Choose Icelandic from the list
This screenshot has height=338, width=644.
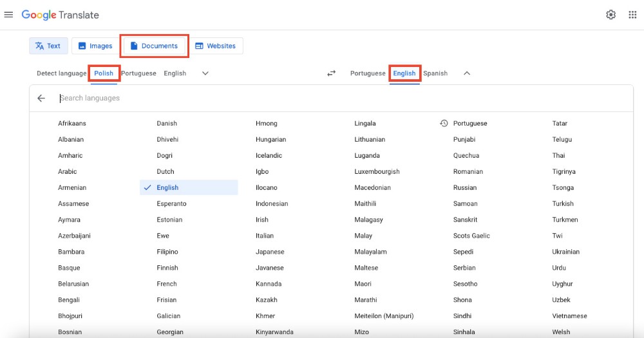coord(269,156)
